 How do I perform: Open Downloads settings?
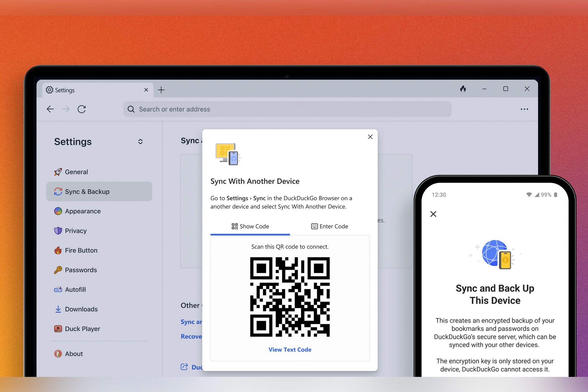(99, 309)
